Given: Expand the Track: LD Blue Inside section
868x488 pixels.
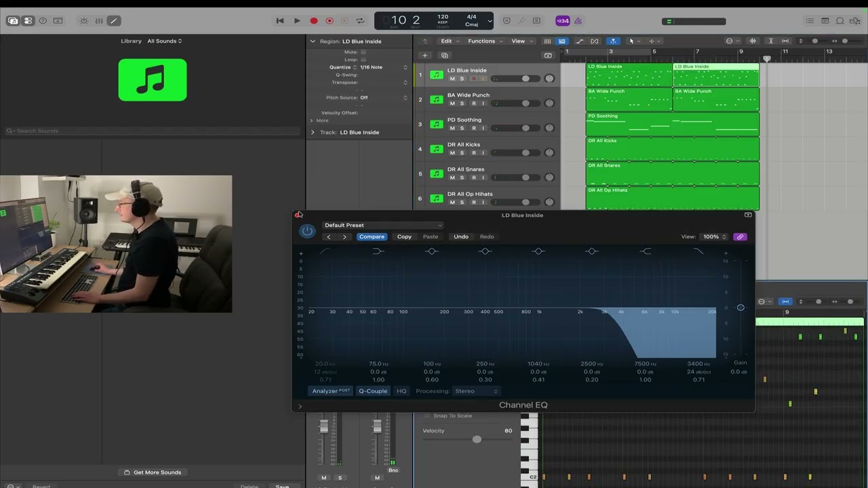Looking at the screenshot, I should [313, 132].
